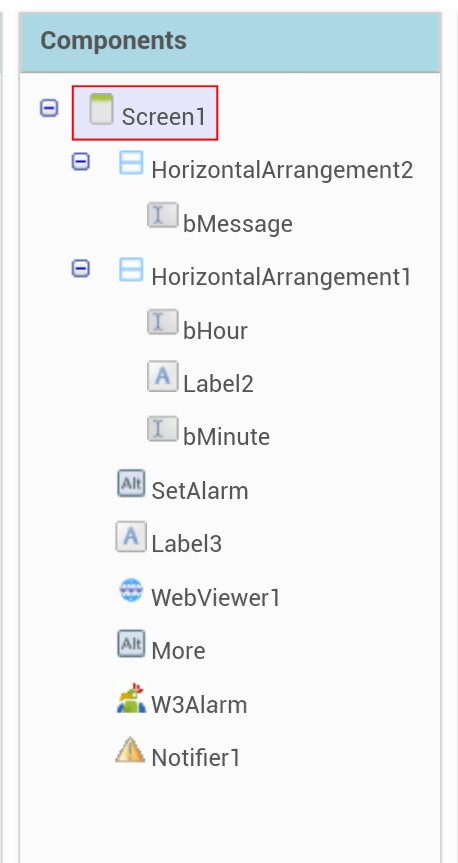Collapse the HorizontalArrangement1 node

(x=80, y=269)
